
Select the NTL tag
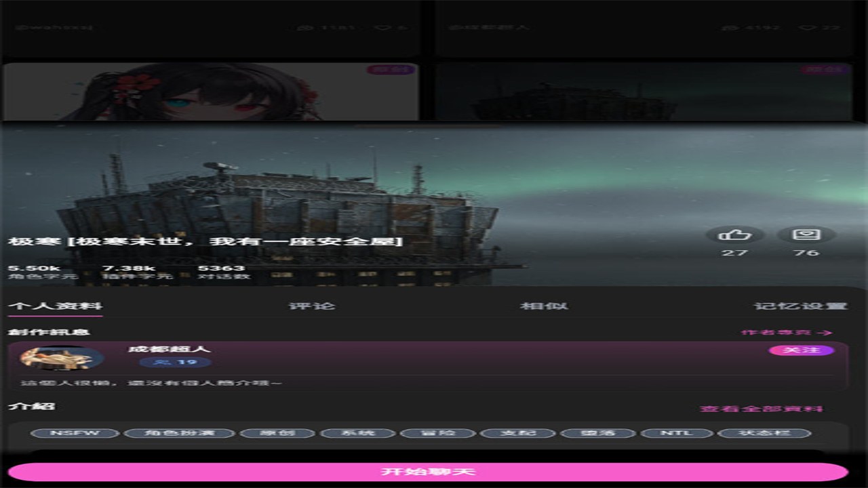click(x=677, y=433)
